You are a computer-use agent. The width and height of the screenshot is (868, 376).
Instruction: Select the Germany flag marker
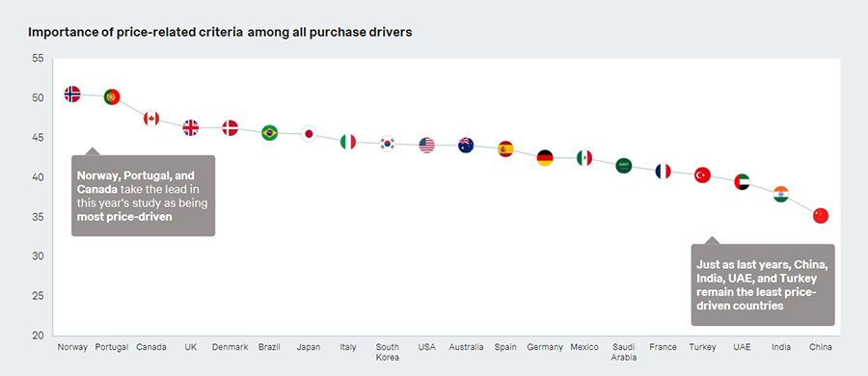(x=545, y=158)
